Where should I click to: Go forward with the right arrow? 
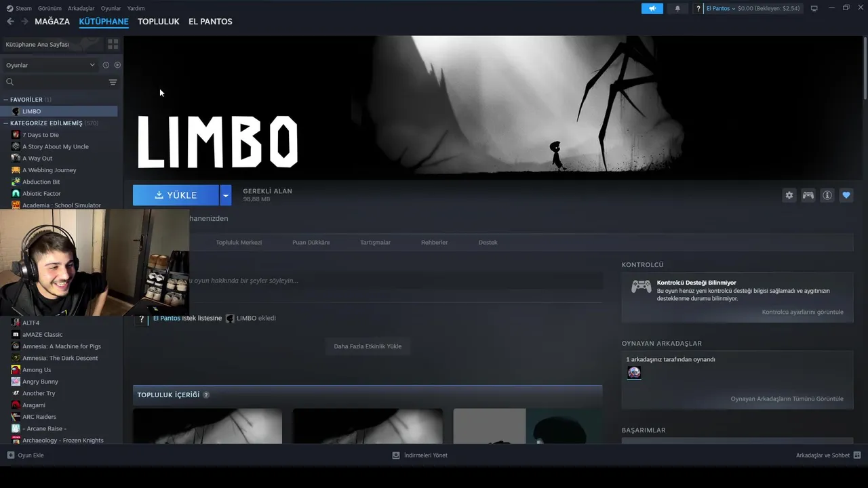coord(24,22)
